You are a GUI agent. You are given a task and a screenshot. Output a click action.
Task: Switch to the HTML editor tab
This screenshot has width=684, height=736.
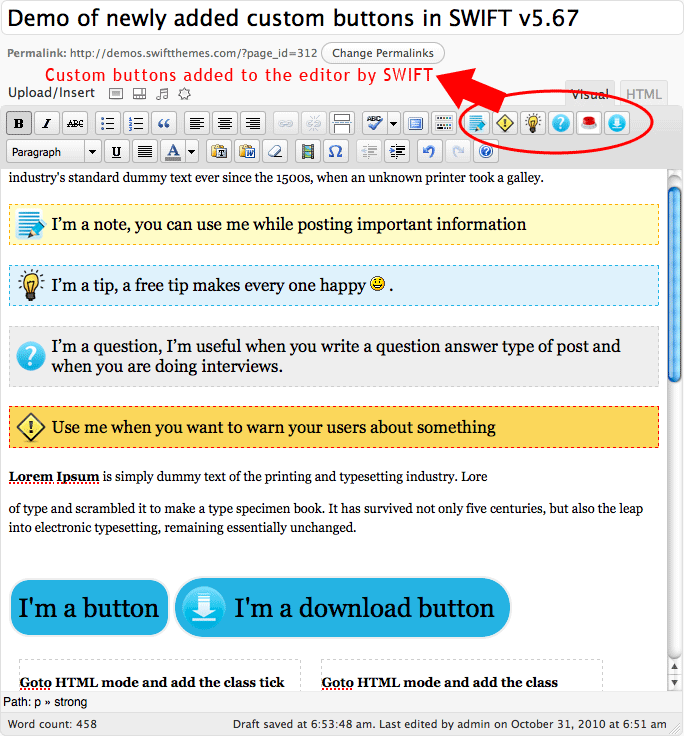point(644,94)
